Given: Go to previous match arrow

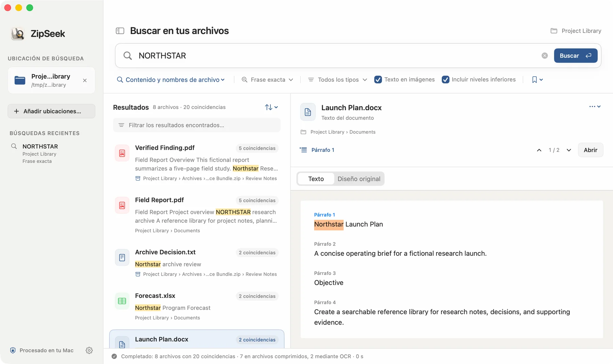Looking at the screenshot, I should [539, 150].
